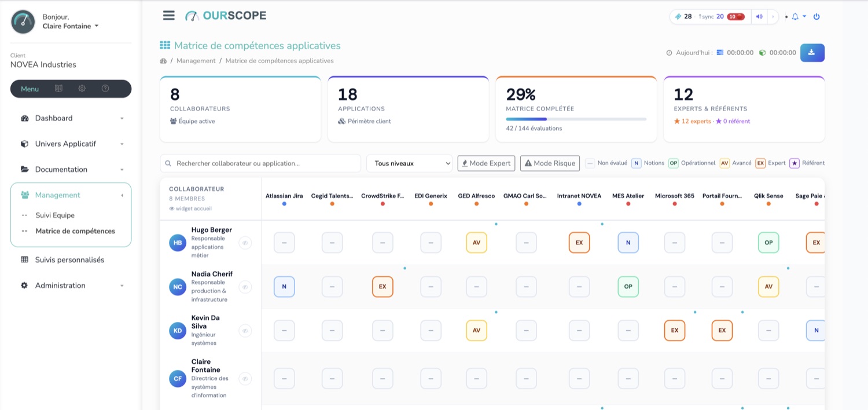This screenshot has height=410, width=868.
Task: Click the EDI Generix column header
Action: 431,196
